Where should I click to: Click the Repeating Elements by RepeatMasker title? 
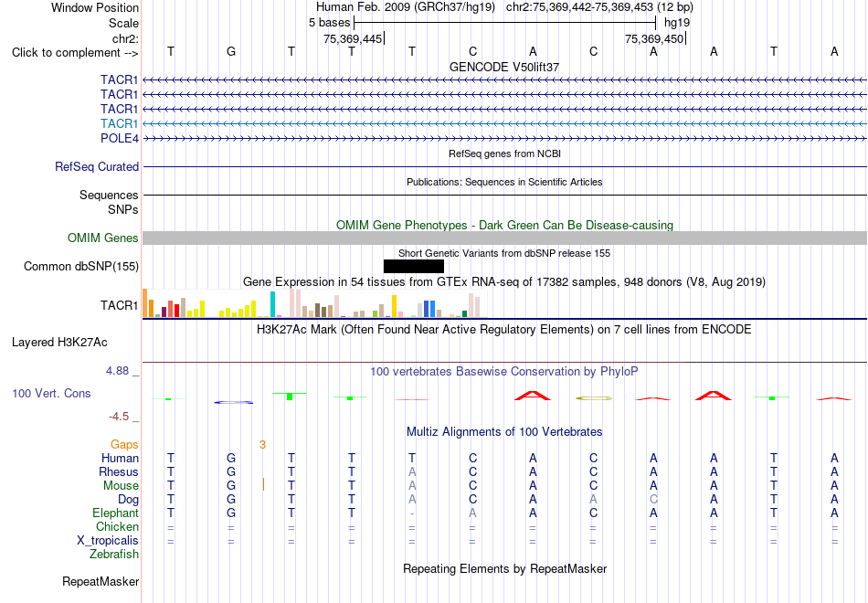[x=505, y=568]
